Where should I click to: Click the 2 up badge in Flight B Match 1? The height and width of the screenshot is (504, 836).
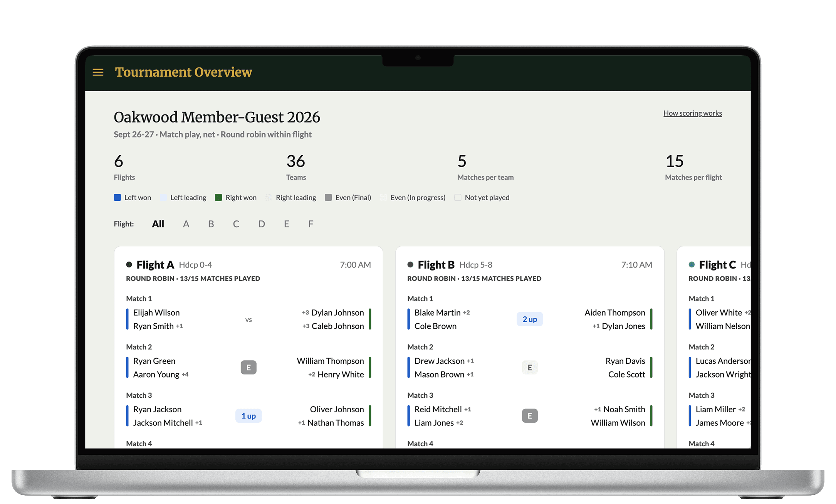[x=530, y=319]
